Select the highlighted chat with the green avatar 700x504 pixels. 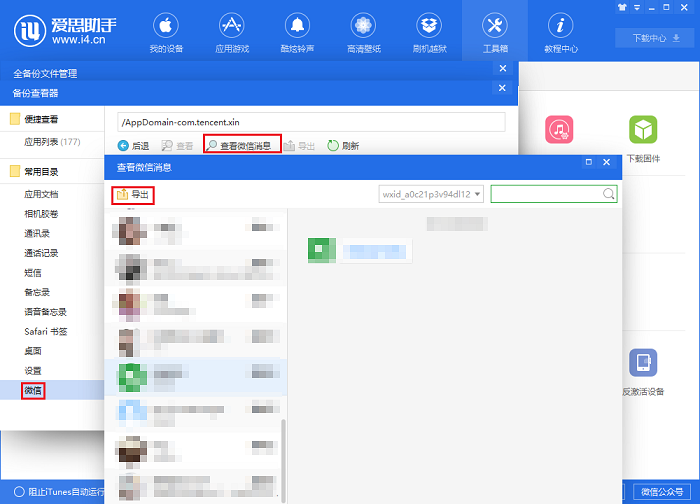pos(196,377)
